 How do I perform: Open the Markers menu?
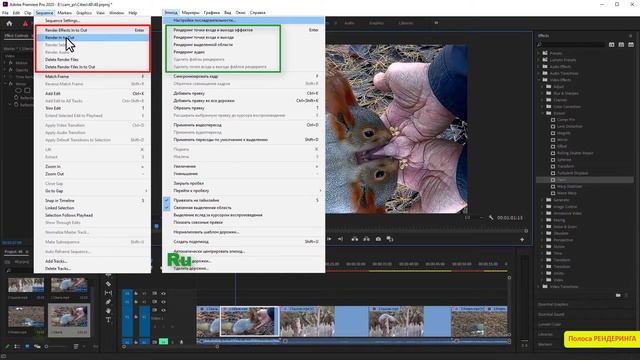(x=64, y=13)
